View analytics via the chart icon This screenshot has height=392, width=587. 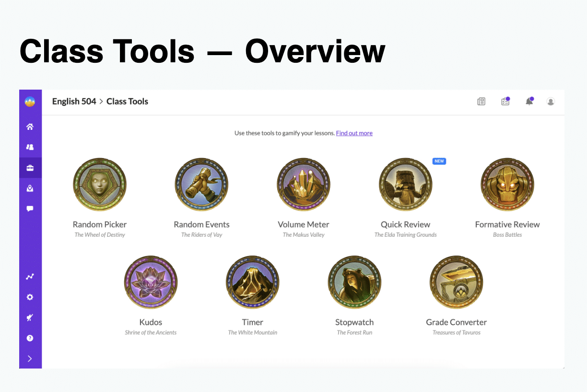tap(30, 277)
